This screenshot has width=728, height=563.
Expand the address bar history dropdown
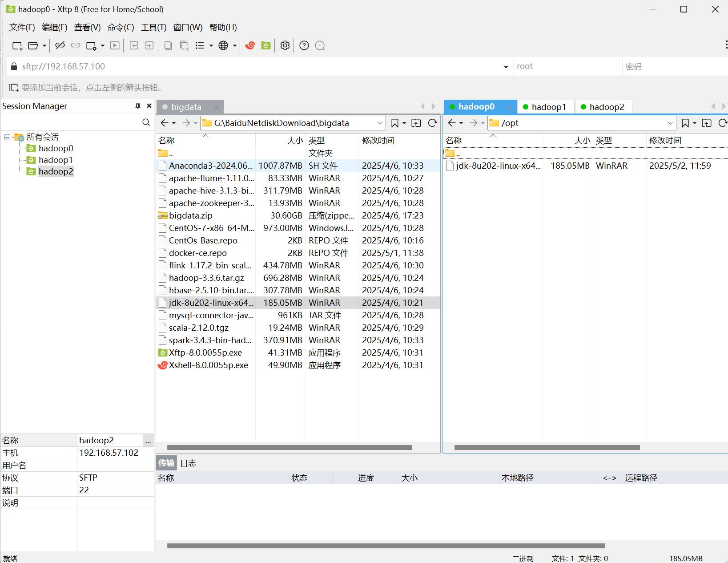coord(506,67)
